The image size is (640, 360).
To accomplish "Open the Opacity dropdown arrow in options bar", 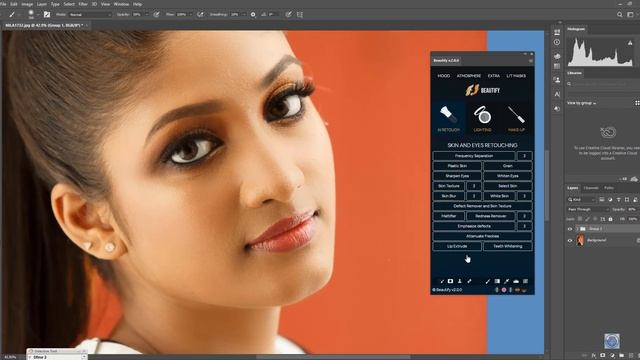I will pyautogui.click(x=147, y=15).
